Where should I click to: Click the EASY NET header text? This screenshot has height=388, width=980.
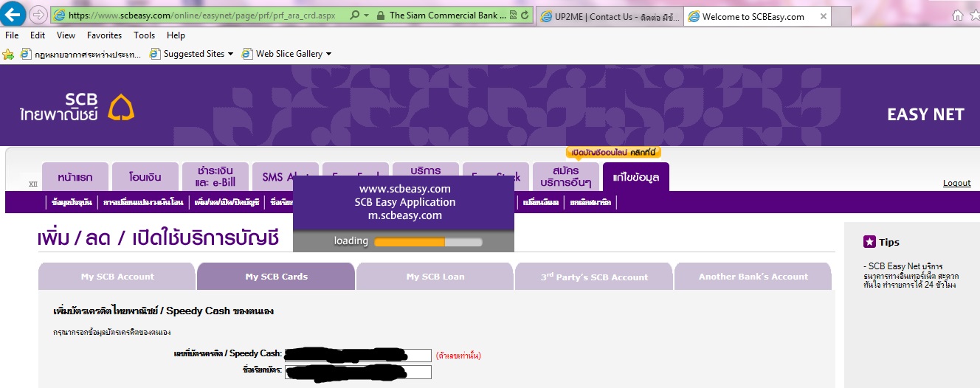925,114
